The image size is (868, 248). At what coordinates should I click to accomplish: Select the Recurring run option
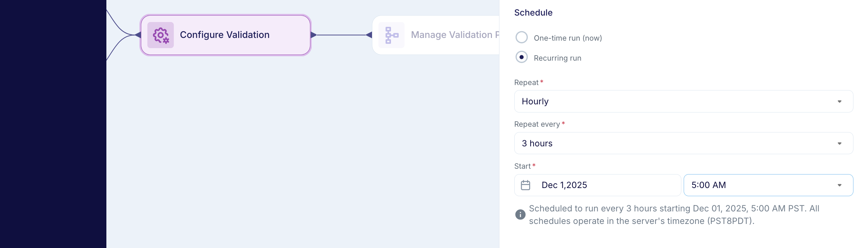pyautogui.click(x=521, y=57)
